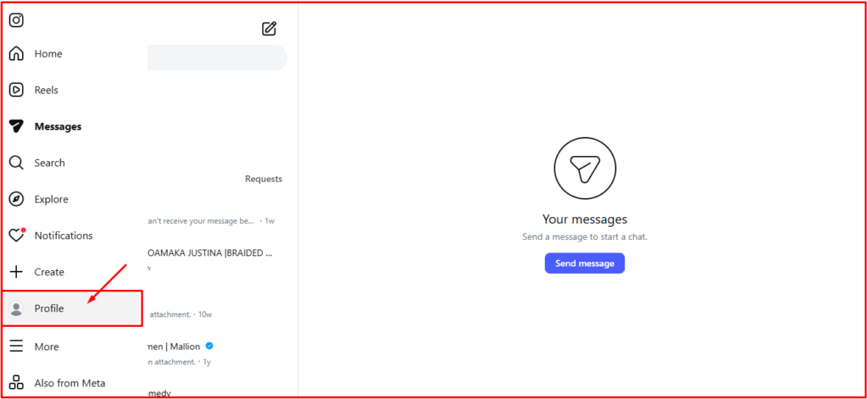The height and width of the screenshot is (399, 868).
Task: Select the Messages paper-plane icon
Action: [x=16, y=127]
